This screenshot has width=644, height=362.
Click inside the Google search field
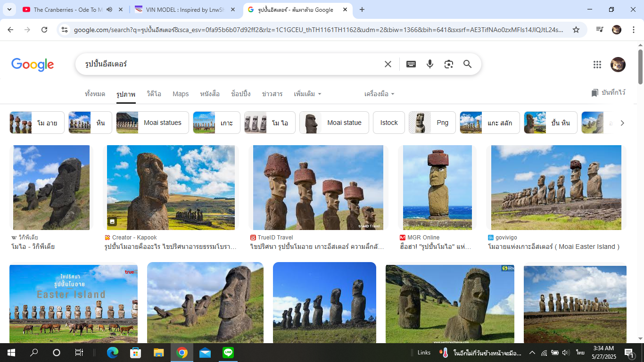pos(226,64)
